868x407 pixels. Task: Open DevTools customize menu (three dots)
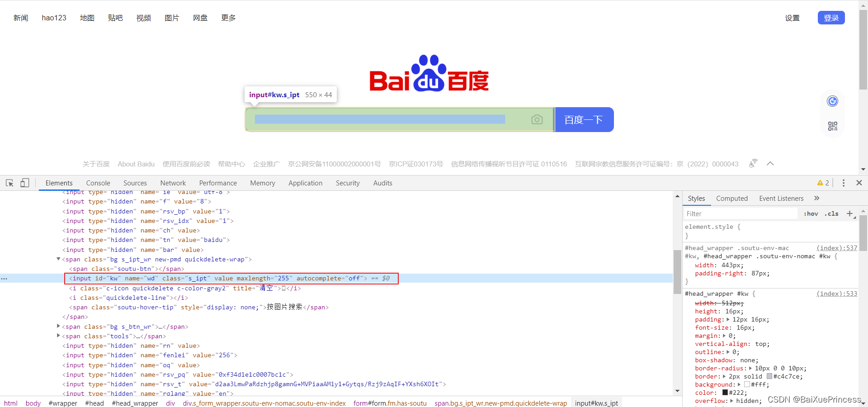click(844, 183)
